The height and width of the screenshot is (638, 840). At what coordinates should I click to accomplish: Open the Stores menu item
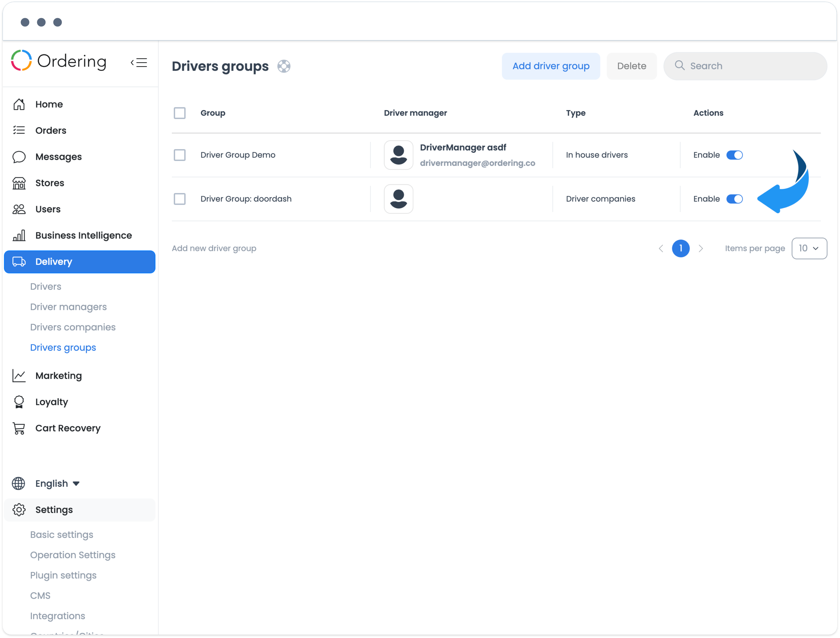coord(79,183)
